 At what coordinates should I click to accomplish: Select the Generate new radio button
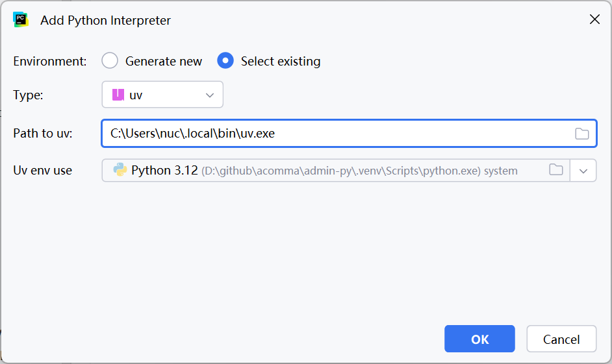point(110,61)
